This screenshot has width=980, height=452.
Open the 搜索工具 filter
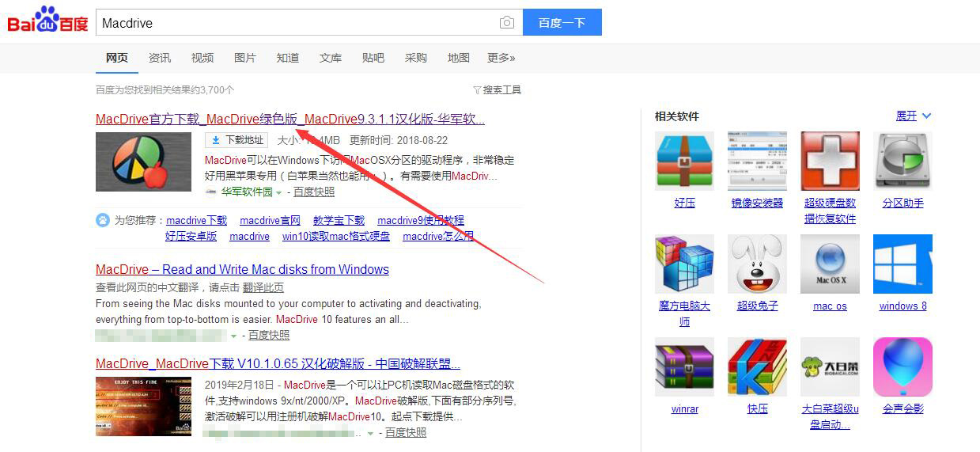(498, 90)
